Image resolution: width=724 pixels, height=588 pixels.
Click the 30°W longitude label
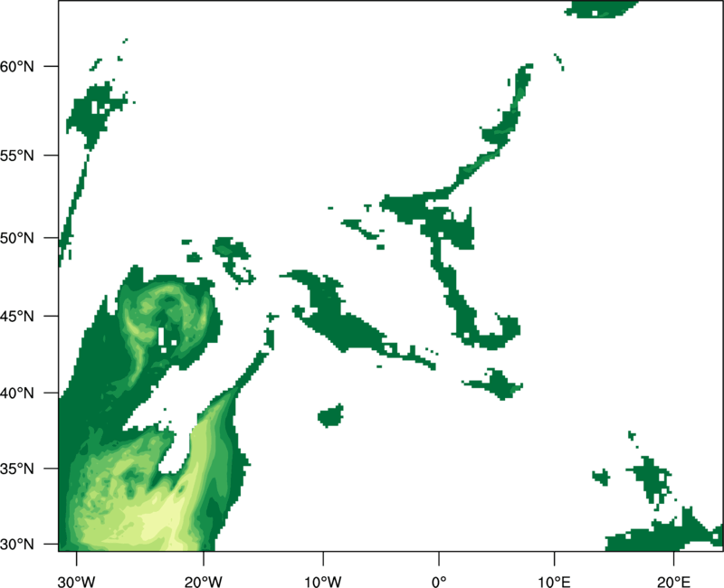coord(77,582)
